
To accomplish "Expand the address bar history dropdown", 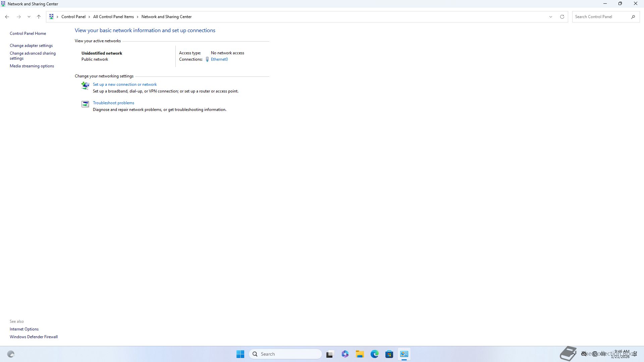I will coord(550,17).
